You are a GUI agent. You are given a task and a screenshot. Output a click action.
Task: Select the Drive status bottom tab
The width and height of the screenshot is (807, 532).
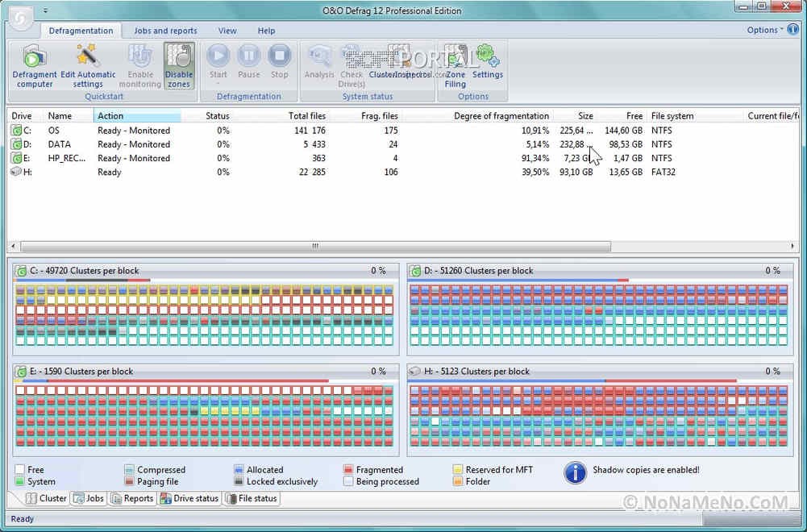[190, 498]
